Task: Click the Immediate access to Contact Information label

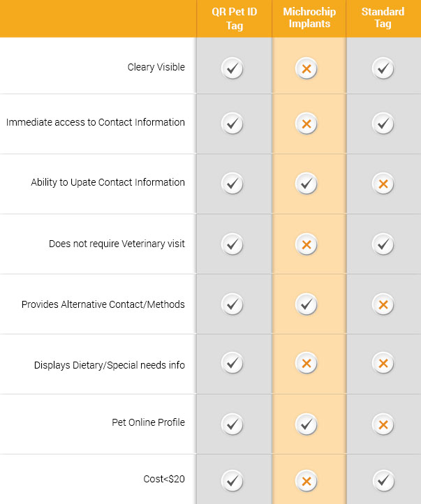Action: 96,122
